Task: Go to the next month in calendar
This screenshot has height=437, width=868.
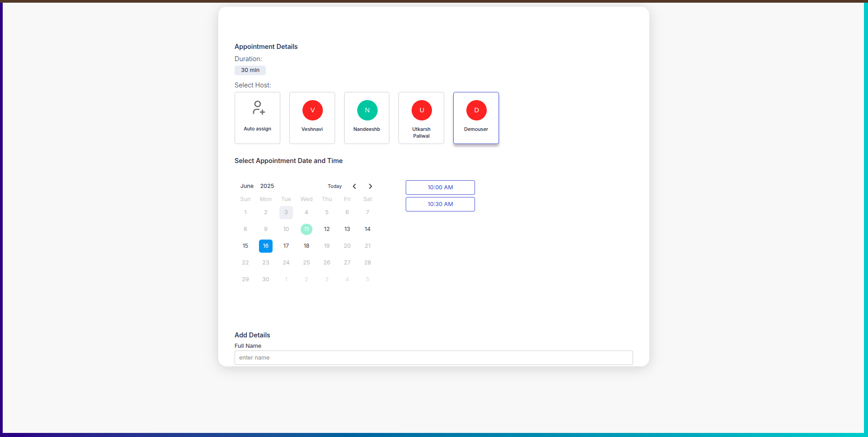Action: tap(370, 186)
